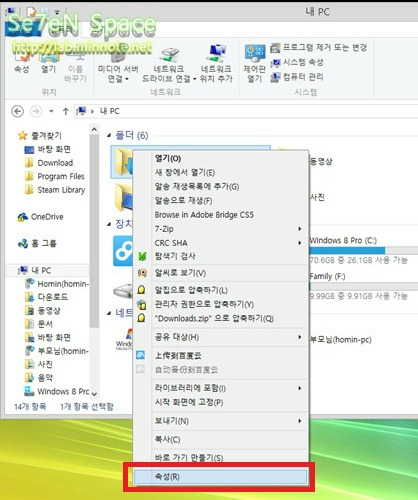Collapse the 폴더 (6) group
Viewport: 418px width, 500px height.
(x=109, y=136)
